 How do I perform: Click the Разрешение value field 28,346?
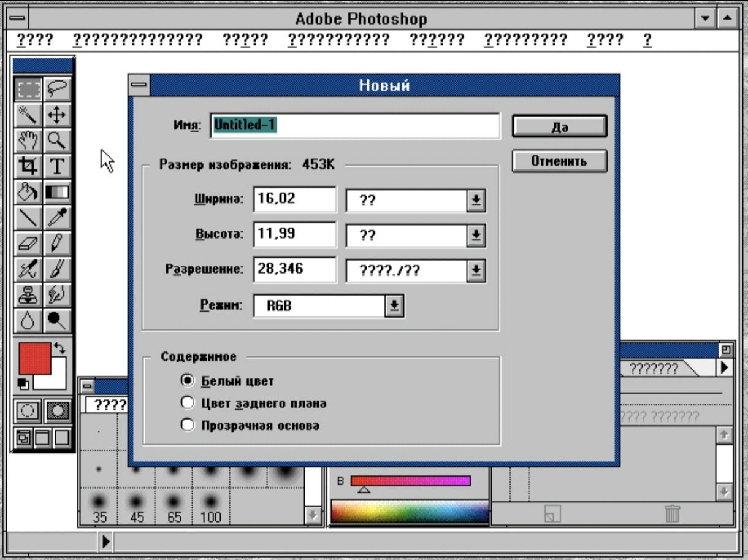[x=295, y=270]
